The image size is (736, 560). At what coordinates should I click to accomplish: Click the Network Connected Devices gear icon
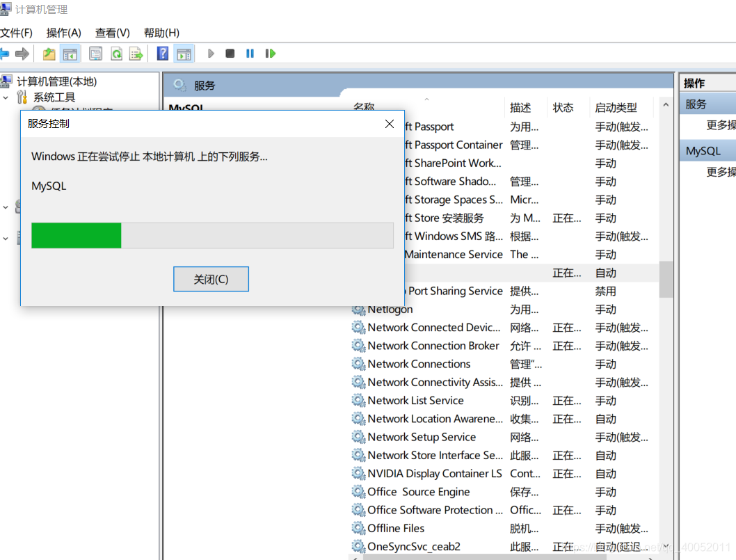[x=359, y=327]
